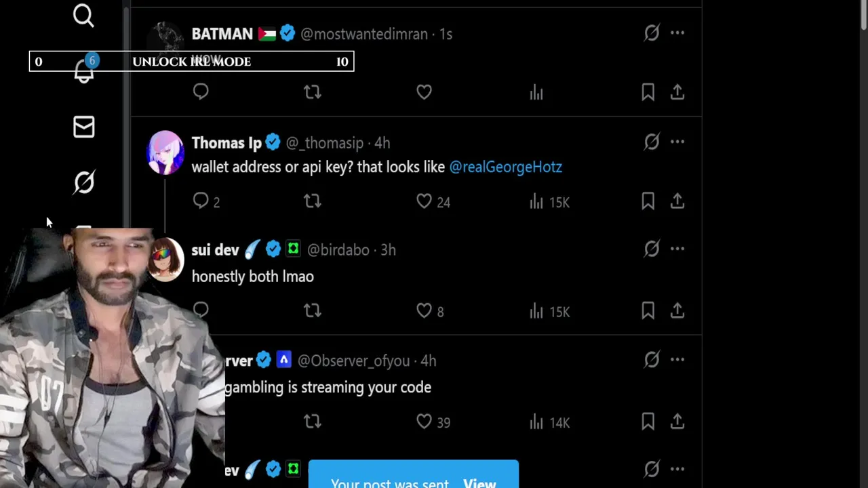The width and height of the screenshot is (868, 488).
Task: Click View in 'Your post was sent' toast
Action: pyautogui.click(x=479, y=483)
